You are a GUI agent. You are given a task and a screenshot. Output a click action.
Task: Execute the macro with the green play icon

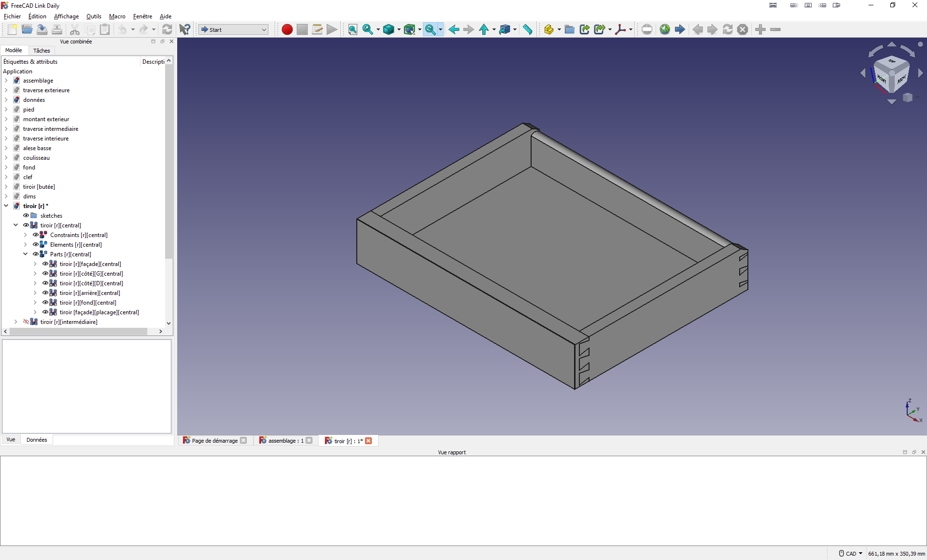pos(332,29)
